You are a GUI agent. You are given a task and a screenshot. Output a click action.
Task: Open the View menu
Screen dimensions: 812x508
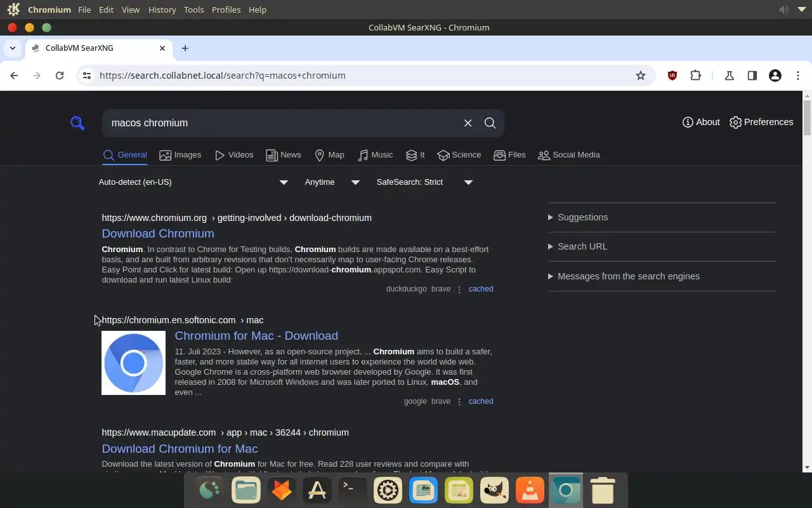(131, 10)
